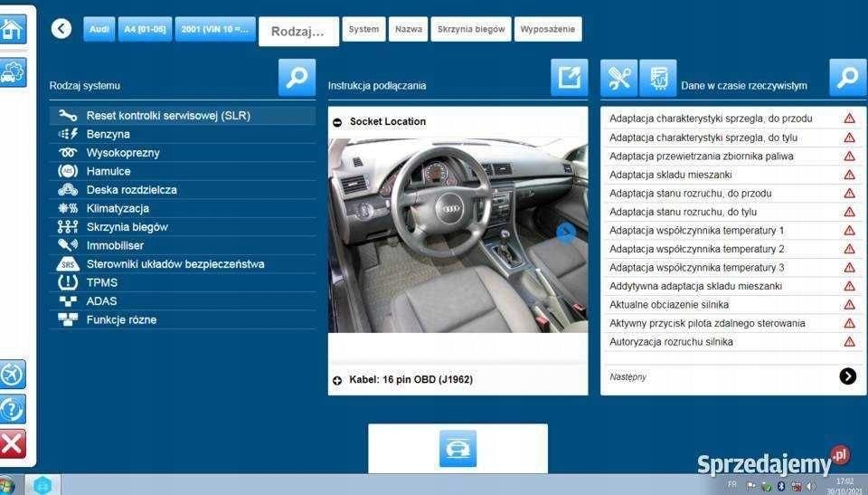Collapse the Socket Location section
Screen dimensions: 868x495
click(337, 122)
